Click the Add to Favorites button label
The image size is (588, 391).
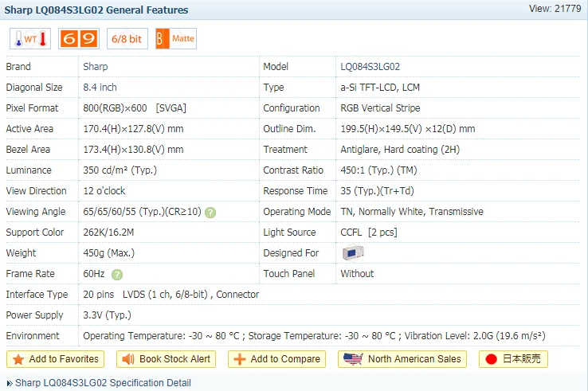[x=64, y=359]
